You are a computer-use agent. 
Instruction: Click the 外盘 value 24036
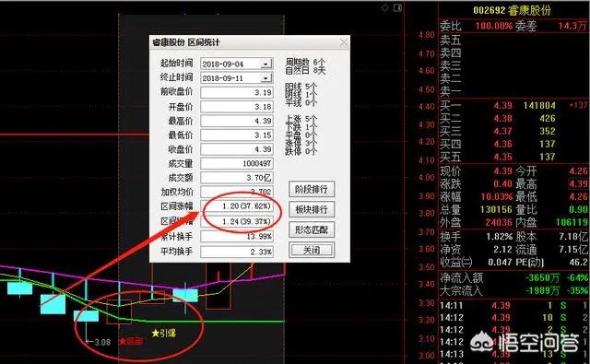point(499,222)
